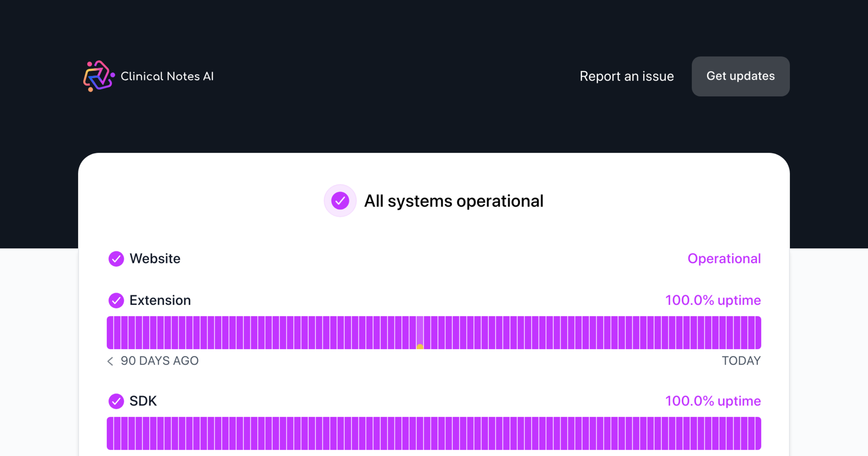Click the Website status checkmark icon
Image resolution: width=868 pixels, height=456 pixels.
pyautogui.click(x=116, y=259)
